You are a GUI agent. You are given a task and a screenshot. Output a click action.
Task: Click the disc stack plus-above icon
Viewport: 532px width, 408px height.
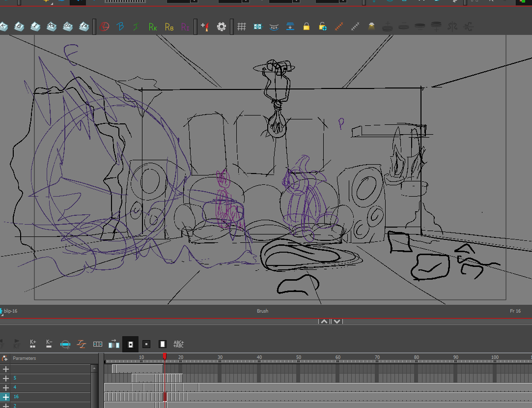(x=388, y=27)
